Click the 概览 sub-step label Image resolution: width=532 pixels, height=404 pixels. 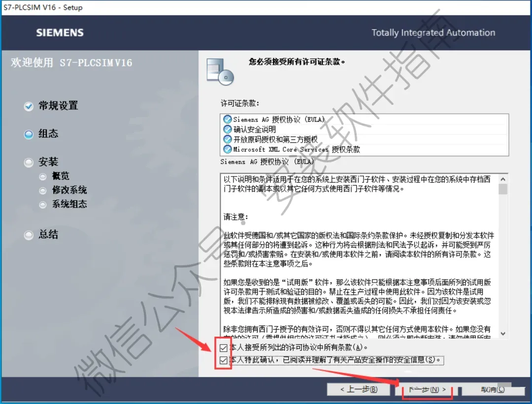tap(61, 176)
